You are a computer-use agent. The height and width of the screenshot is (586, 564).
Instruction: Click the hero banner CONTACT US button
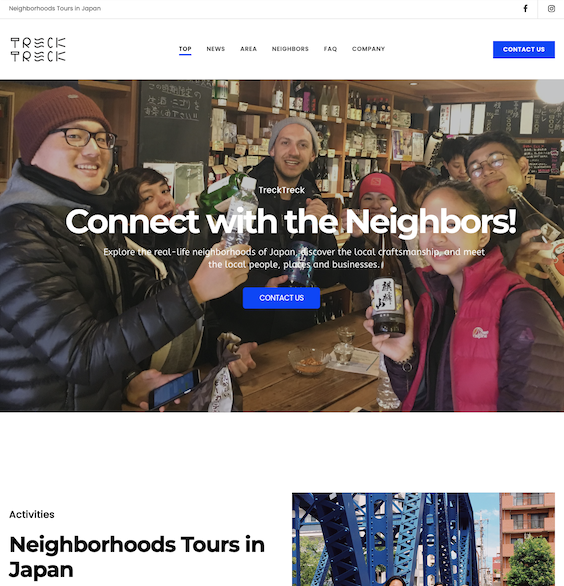coord(281,298)
